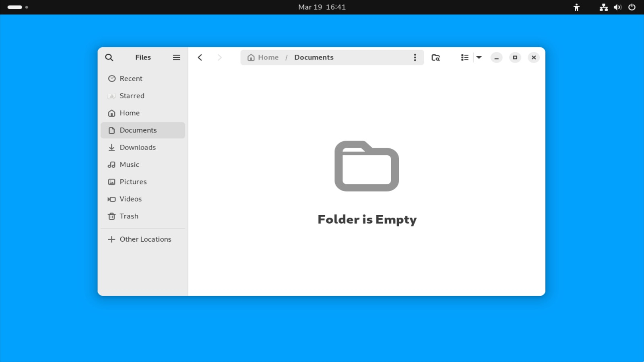
Task: Open the system status menu in top bar
Action: pos(617,7)
